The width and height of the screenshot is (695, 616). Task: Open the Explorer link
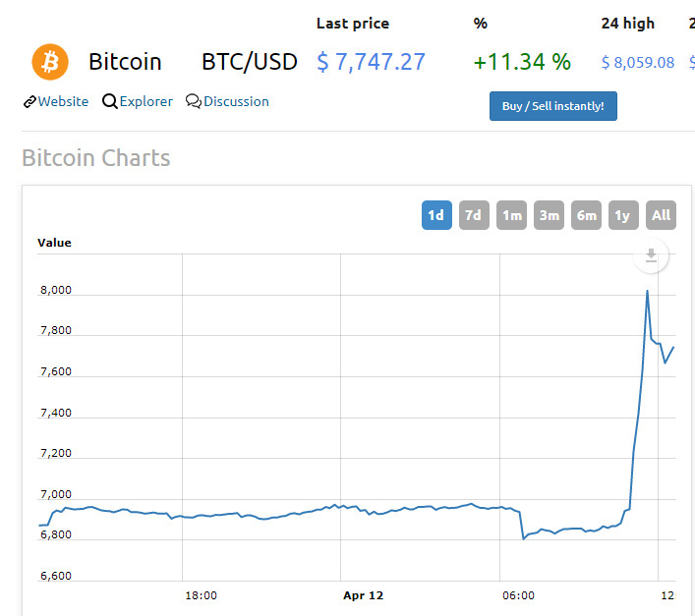145,101
